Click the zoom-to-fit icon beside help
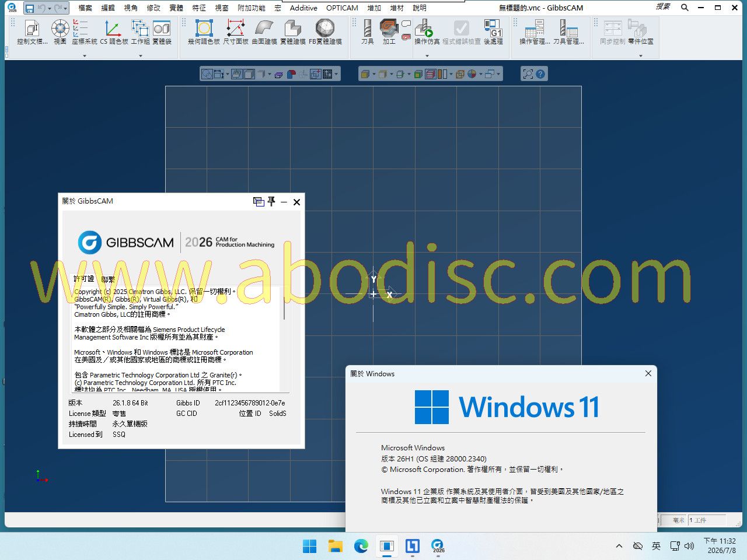Image resolution: width=747 pixels, height=560 pixels. pos(528,74)
